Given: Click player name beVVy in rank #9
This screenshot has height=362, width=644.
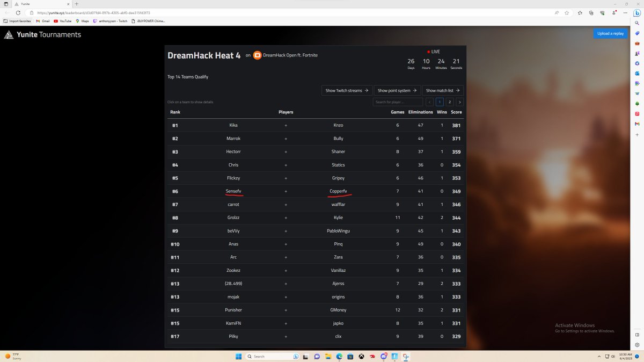Looking at the screenshot, I should point(233,231).
